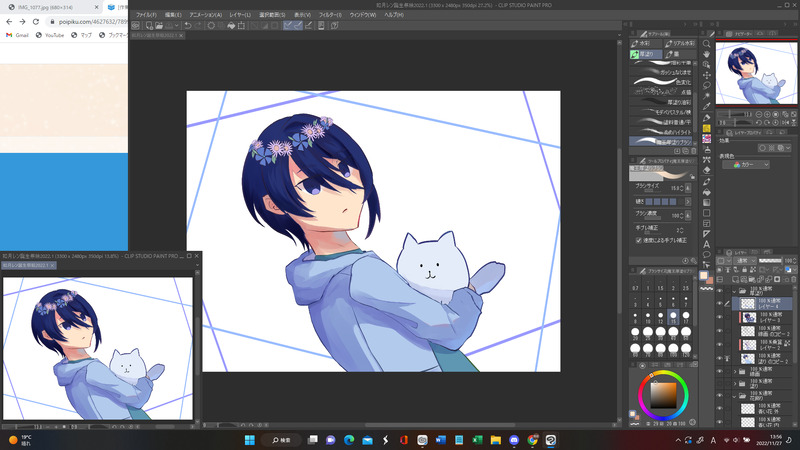Select the 色変化 brush
The height and width of the screenshot is (450, 800).
pyautogui.click(x=661, y=82)
